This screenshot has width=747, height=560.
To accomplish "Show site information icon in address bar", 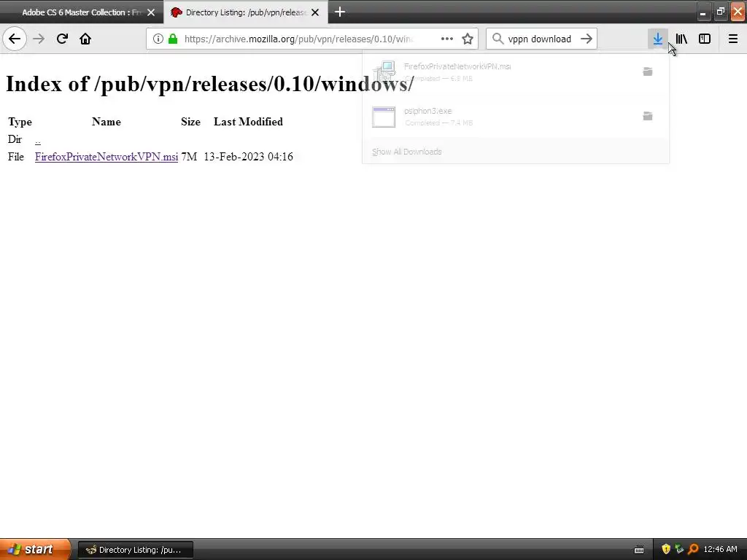I will 158,39.
